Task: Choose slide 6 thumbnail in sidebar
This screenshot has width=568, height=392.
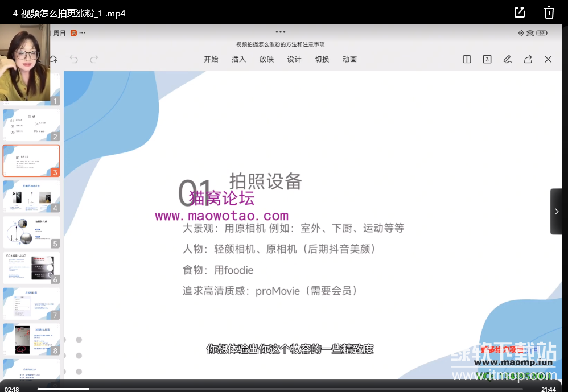Action: pyautogui.click(x=31, y=268)
